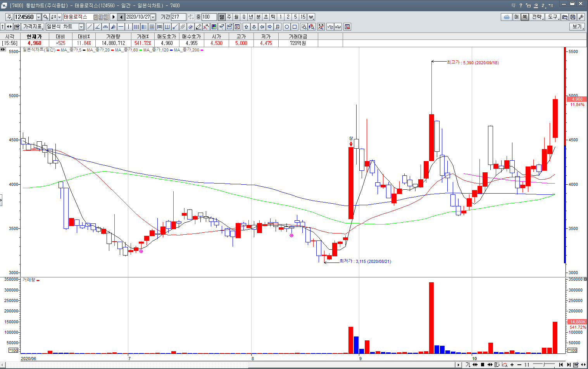Click the next stock arrow button
This screenshot has width=588, height=369.
click(113, 17)
